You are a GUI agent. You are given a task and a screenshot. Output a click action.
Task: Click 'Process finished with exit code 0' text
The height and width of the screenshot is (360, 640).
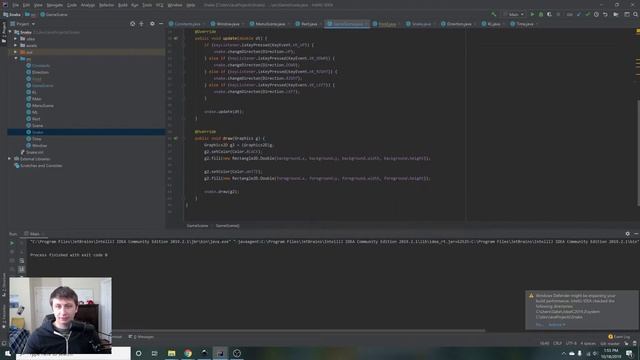[69, 255]
